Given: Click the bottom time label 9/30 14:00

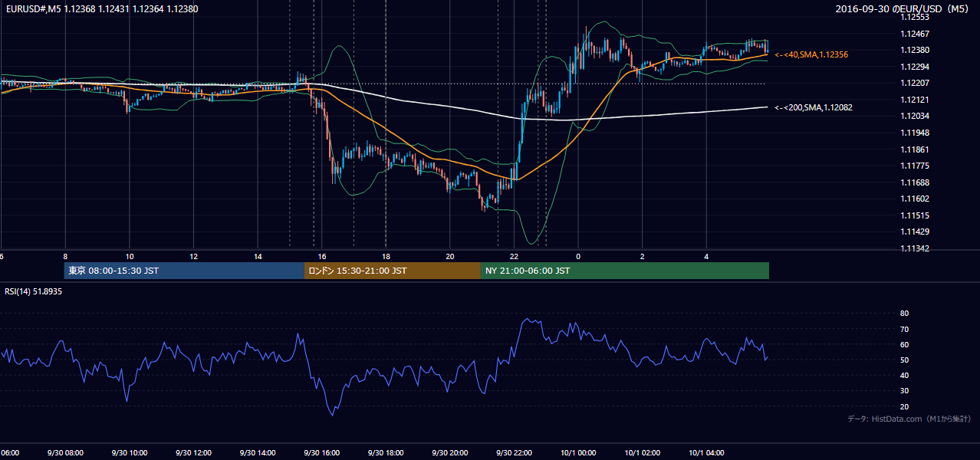Looking at the screenshot, I should [x=258, y=453].
